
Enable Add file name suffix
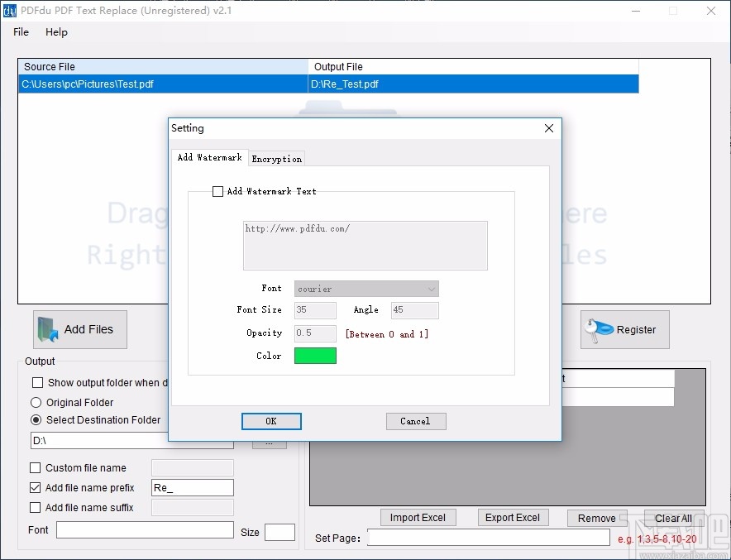36,508
